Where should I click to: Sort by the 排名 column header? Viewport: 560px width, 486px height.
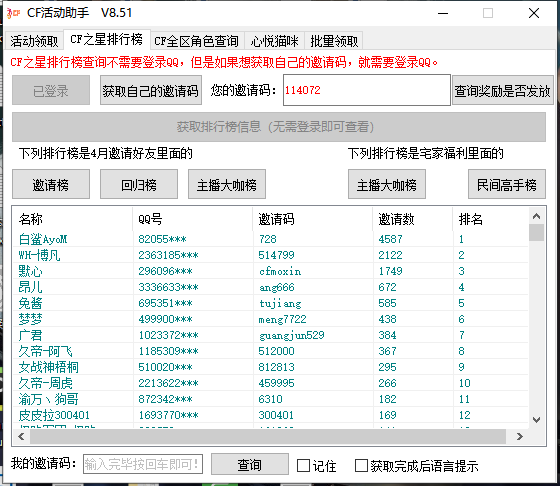coord(490,219)
